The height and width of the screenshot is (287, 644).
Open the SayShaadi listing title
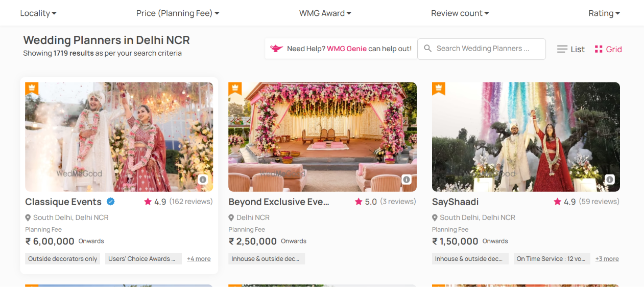[455, 202]
